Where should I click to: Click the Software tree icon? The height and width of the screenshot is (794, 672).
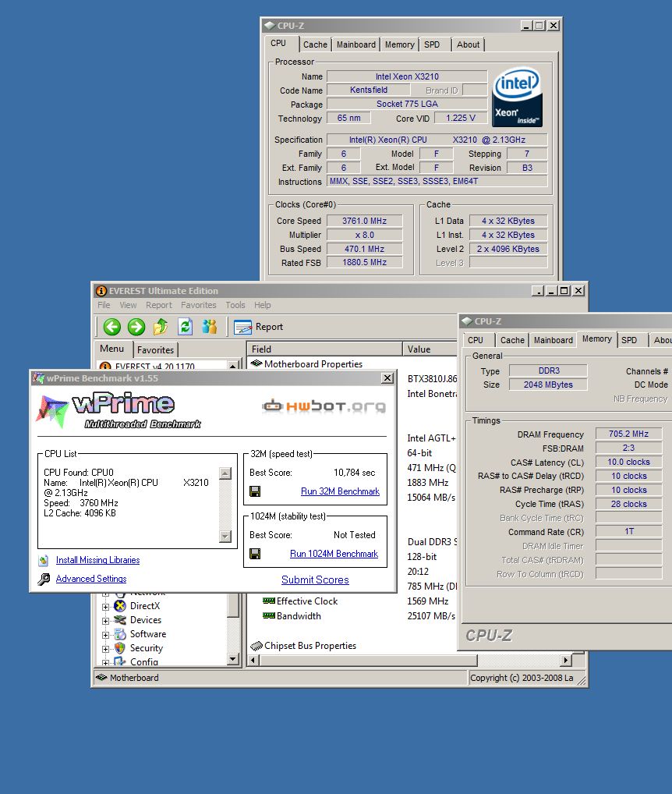tap(120, 634)
